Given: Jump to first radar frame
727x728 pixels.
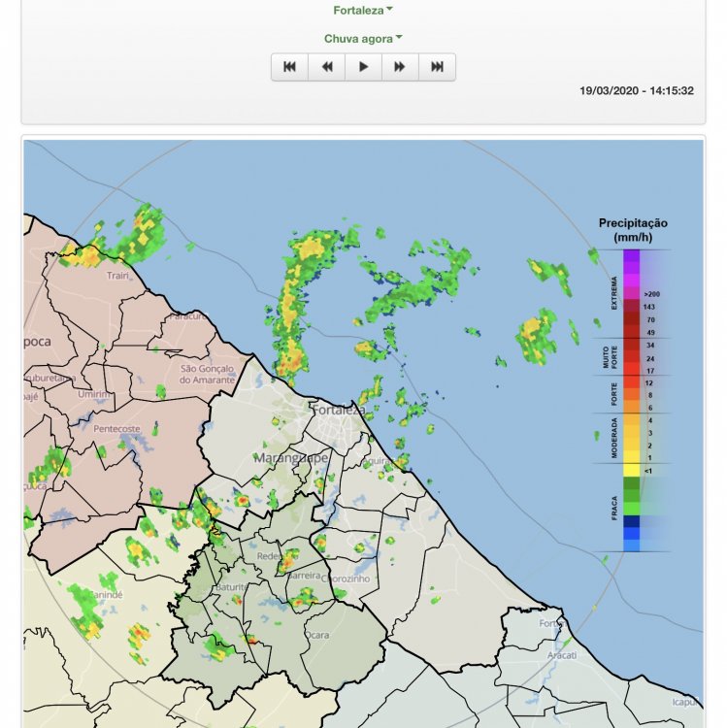Looking at the screenshot, I should pos(289,67).
